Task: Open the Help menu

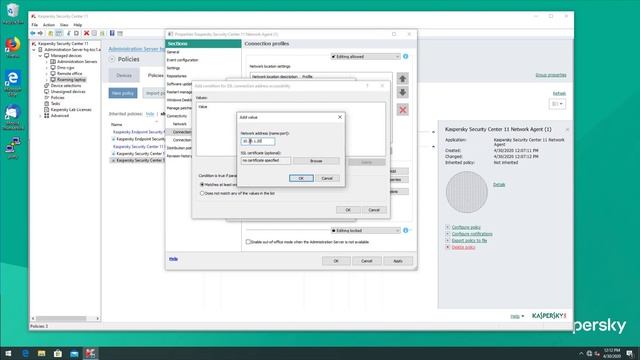Action: pos(78,25)
